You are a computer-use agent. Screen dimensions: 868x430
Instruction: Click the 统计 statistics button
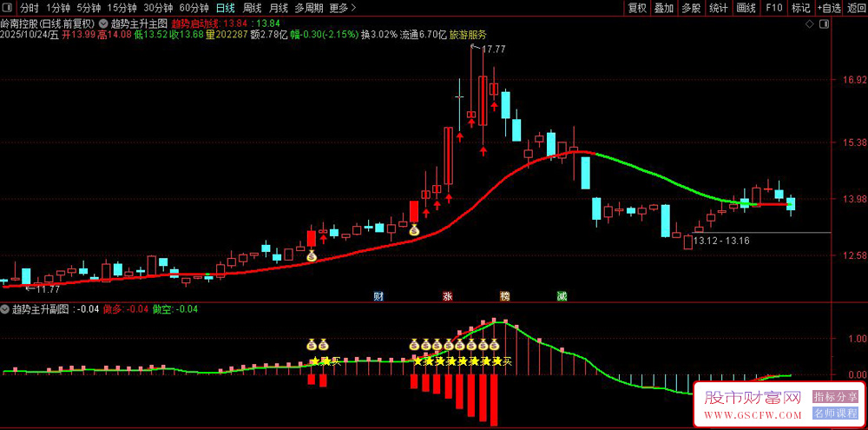[719, 8]
